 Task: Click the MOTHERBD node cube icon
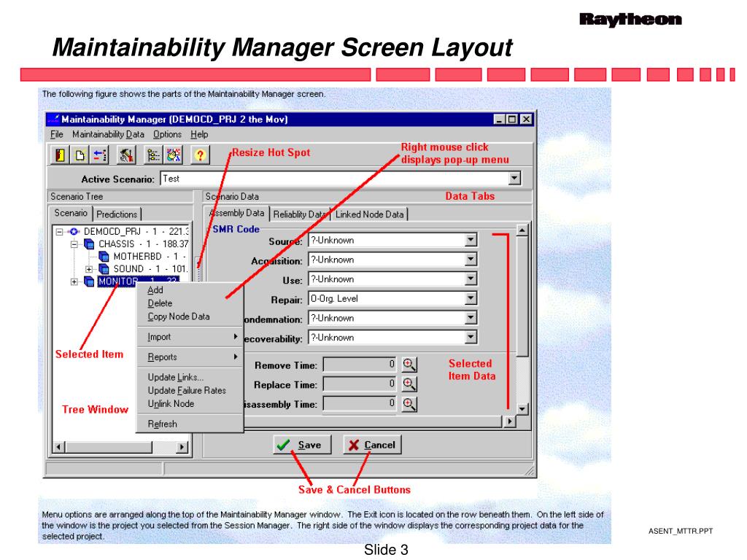coord(104,257)
